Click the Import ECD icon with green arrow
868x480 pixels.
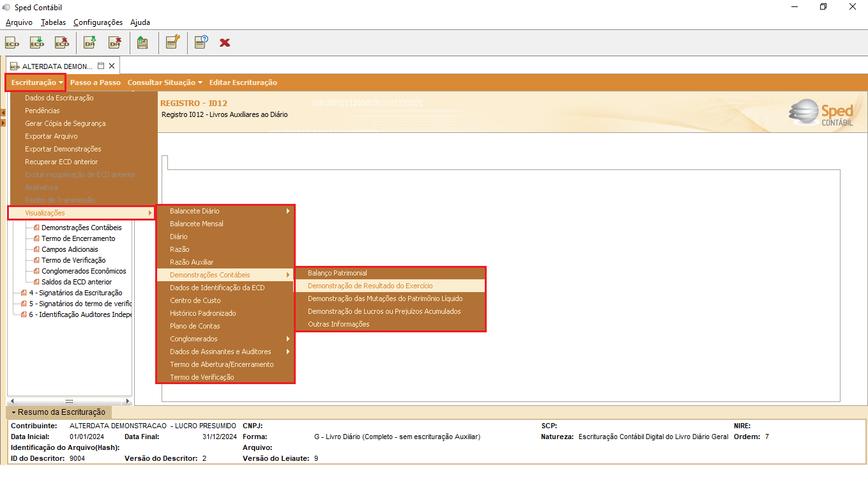[36, 42]
